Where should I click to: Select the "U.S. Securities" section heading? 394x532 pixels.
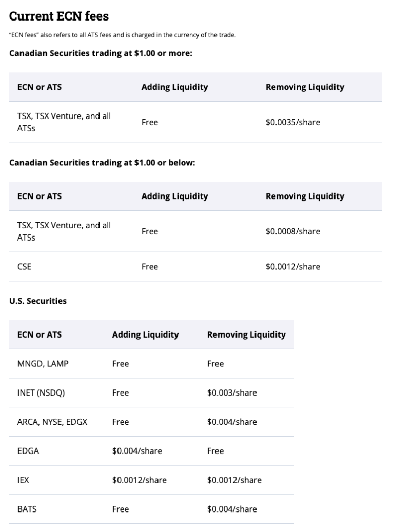pyautogui.click(x=38, y=301)
